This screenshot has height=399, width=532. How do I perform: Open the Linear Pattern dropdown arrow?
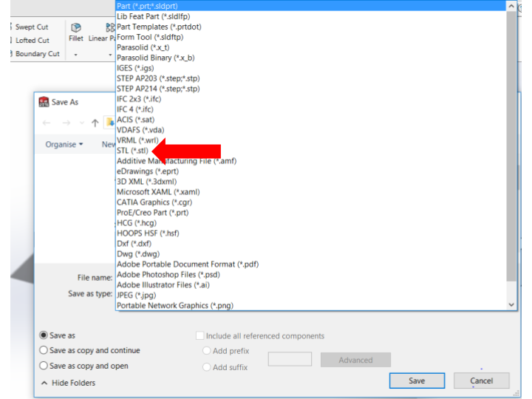(110, 55)
